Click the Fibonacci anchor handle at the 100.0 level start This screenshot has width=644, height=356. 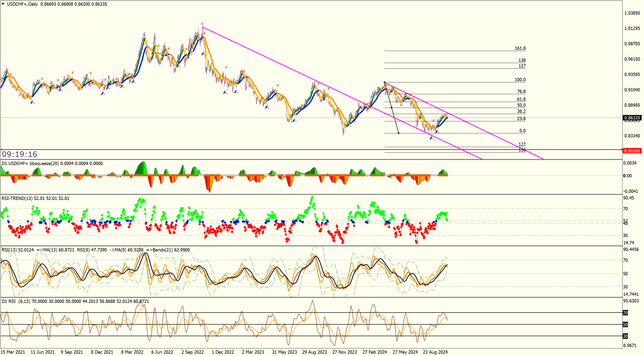[384, 82]
